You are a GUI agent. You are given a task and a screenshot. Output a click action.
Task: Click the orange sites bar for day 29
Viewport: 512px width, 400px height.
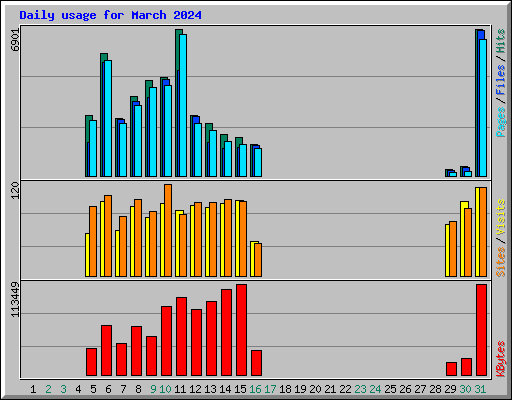pos(453,249)
